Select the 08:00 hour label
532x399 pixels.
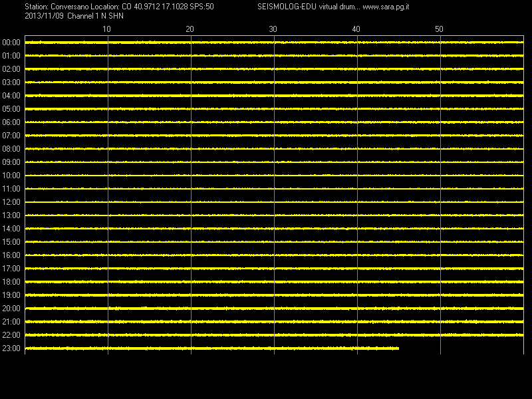pyautogui.click(x=11, y=148)
